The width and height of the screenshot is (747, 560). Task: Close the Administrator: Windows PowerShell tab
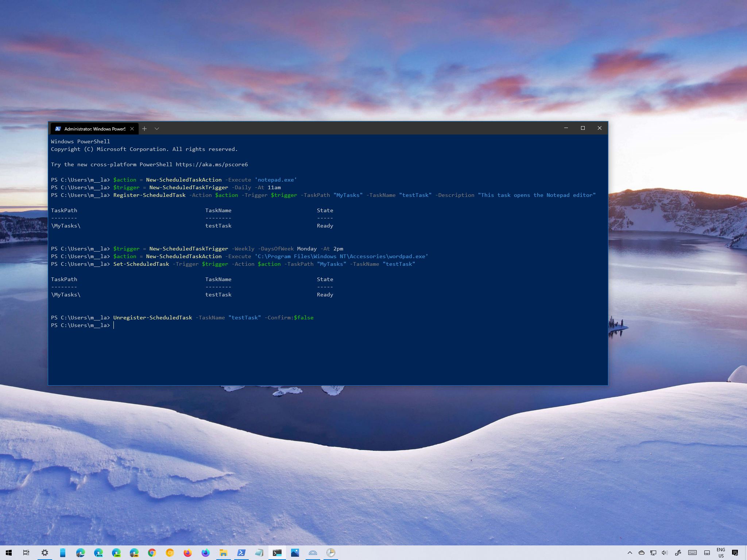132,129
